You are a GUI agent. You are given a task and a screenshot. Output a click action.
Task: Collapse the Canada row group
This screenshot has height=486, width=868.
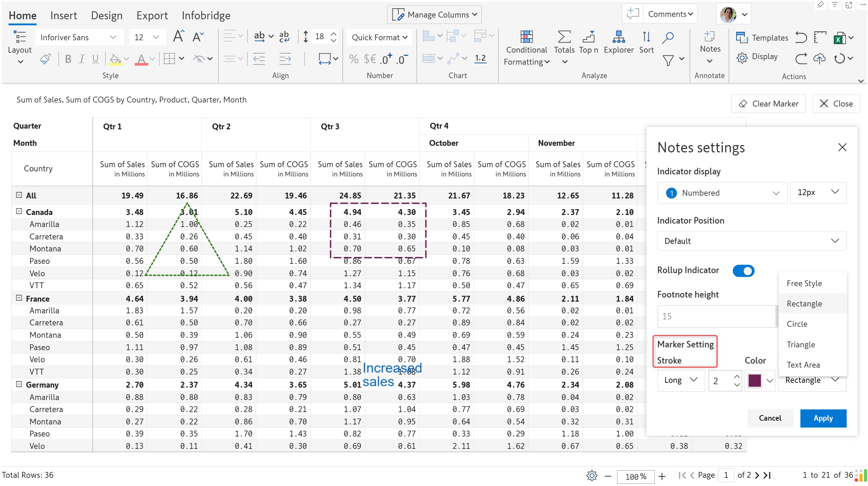point(19,211)
